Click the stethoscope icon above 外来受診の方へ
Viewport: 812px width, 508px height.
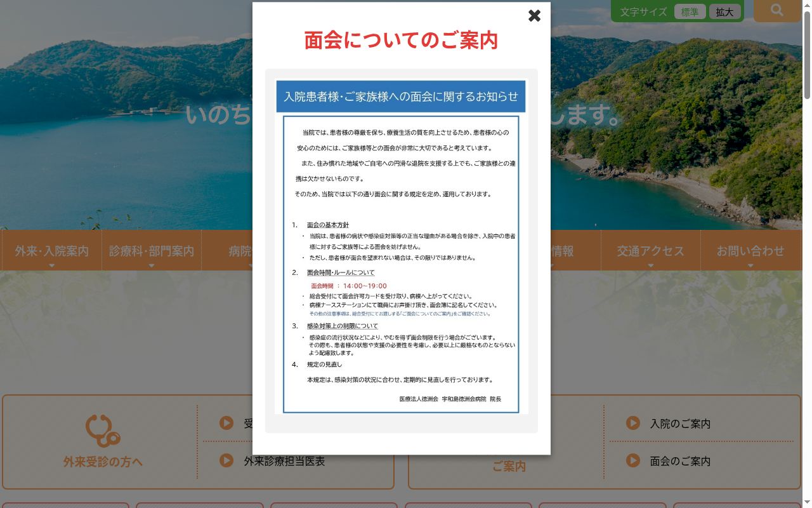point(103,431)
